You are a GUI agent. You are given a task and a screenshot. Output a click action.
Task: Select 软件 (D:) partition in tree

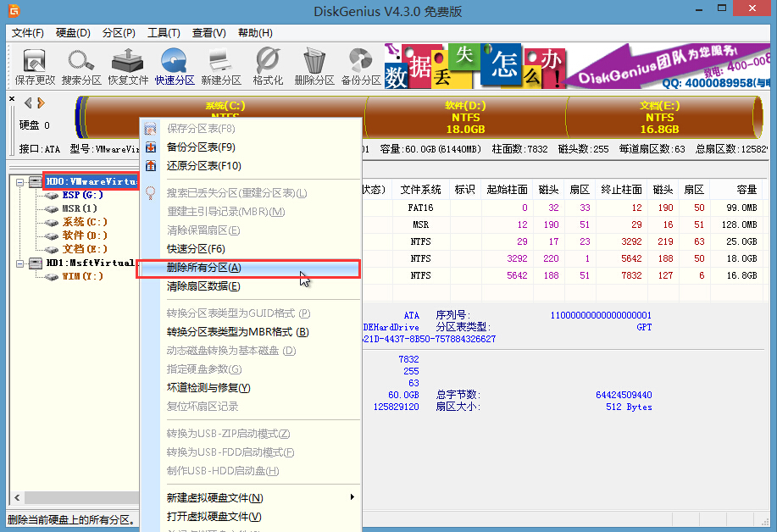pyautogui.click(x=85, y=236)
